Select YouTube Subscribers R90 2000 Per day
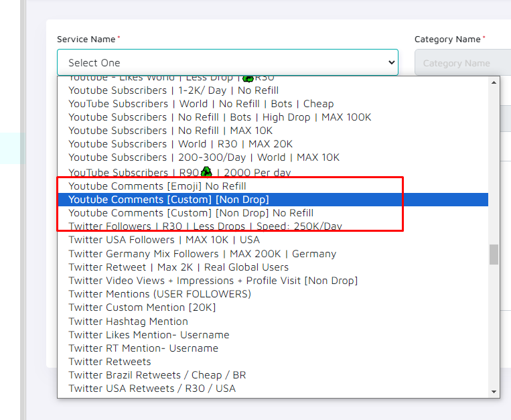 click(x=273, y=172)
